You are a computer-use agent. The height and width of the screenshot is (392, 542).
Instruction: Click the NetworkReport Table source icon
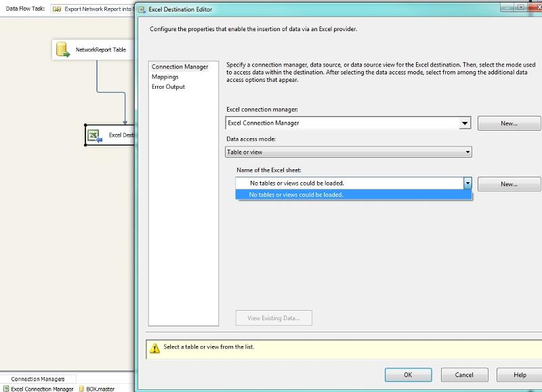[x=63, y=49]
